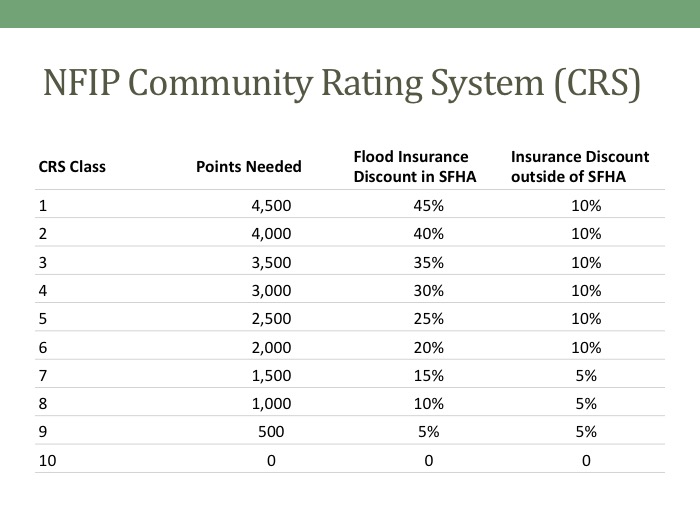The width and height of the screenshot is (700, 525).
Task: Select Flood Insurance Discount in SFHA header
Action: tap(411, 166)
